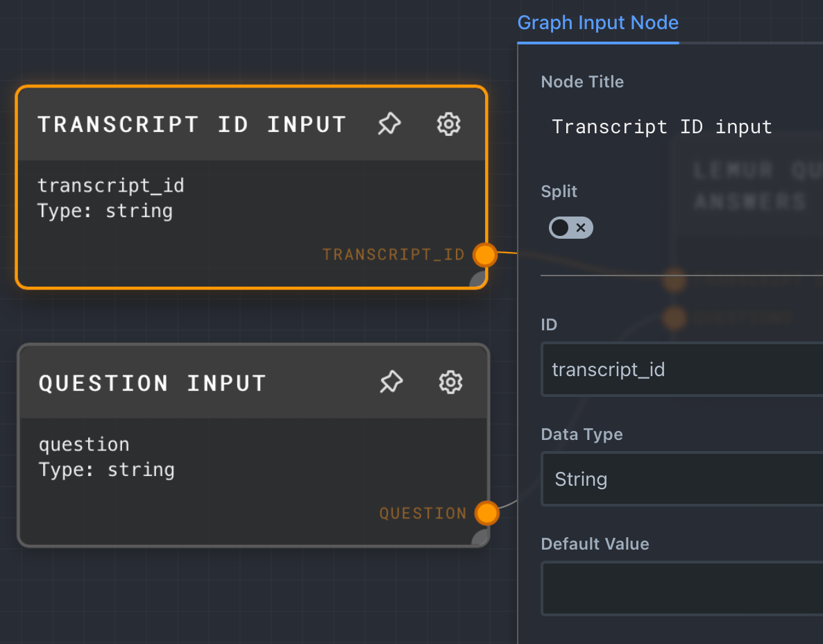Click the Node Title label

click(582, 82)
